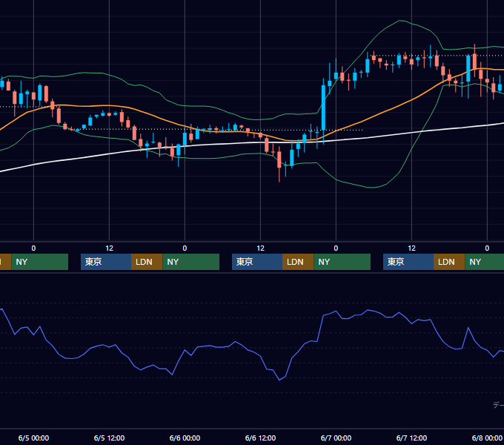Select the NY session bar spanning 6/8 00:00
Image resolution: width=504 pixels, height=445 pixels.
pyautogui.click(x=485, y=262)
